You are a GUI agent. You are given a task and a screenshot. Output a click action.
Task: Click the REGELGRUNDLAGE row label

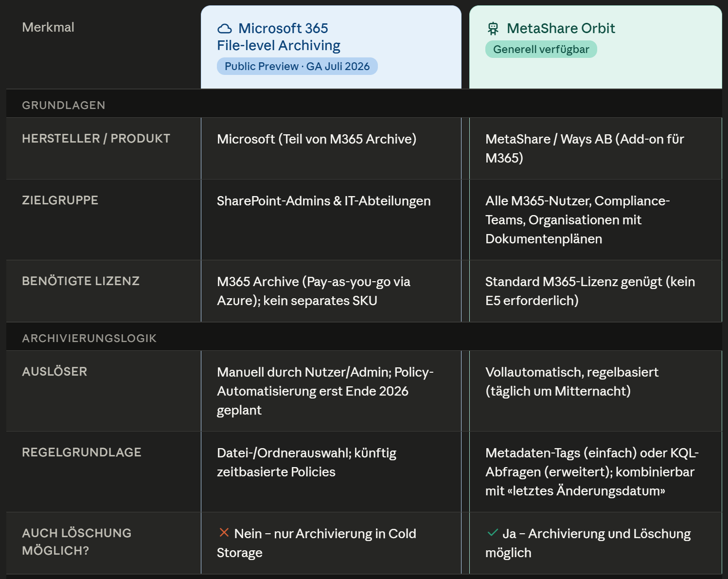(x=82, y=452)
